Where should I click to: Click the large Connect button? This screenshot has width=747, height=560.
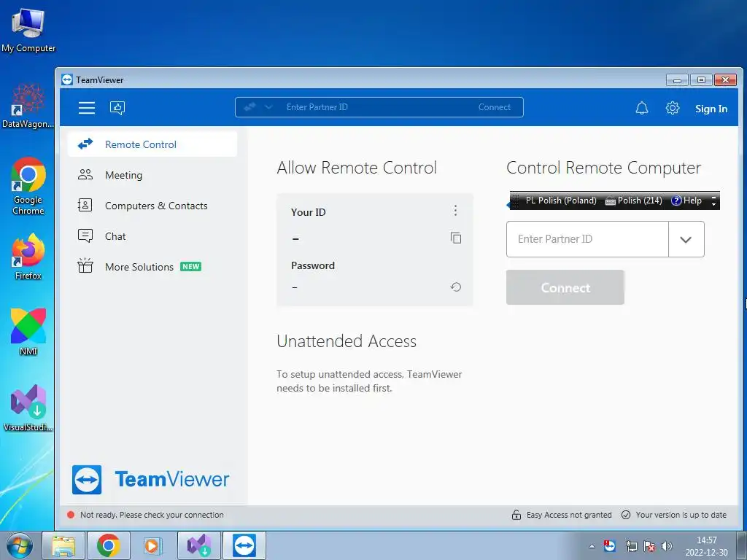(565, 287)
